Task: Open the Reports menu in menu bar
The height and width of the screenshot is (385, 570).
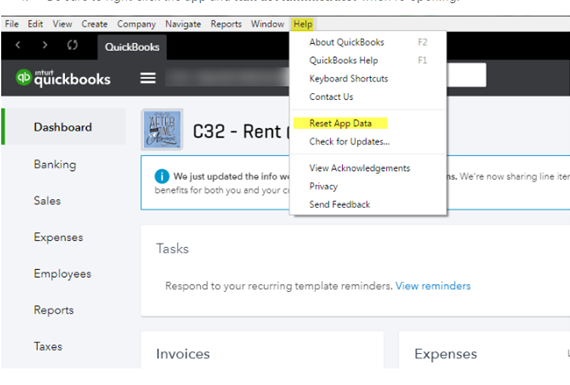Action: click(x=226, y=24)
